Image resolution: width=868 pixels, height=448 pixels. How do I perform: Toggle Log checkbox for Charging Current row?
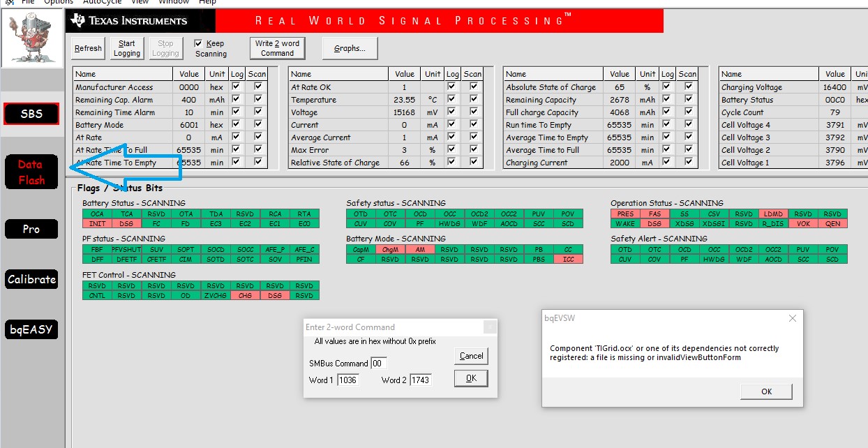[666, 163]
